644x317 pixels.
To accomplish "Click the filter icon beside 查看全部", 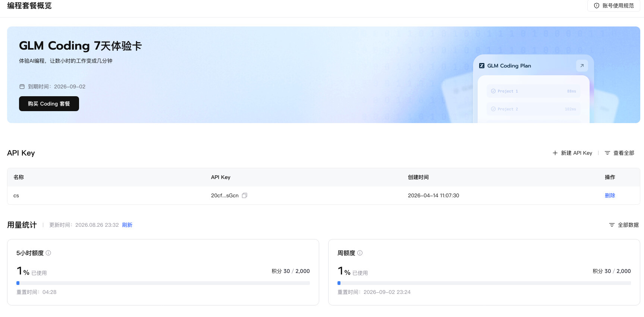I will (x=607, y=153).
